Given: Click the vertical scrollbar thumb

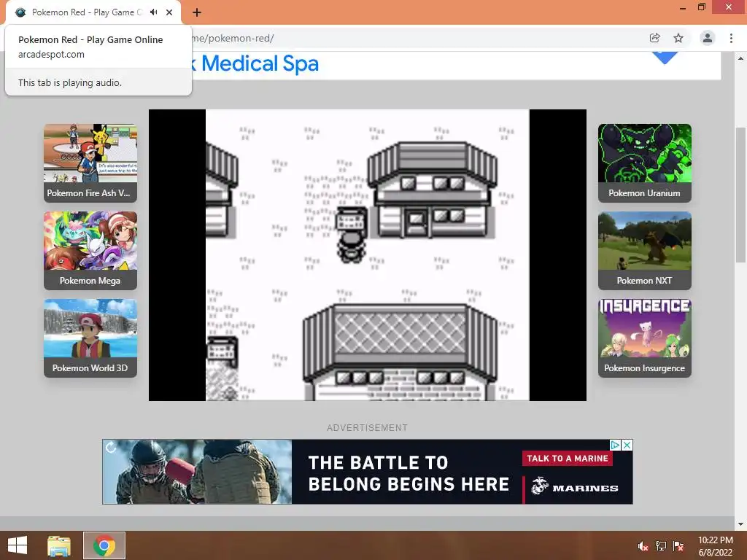Looking at the screenshot, I should click(x=740, y=194).
